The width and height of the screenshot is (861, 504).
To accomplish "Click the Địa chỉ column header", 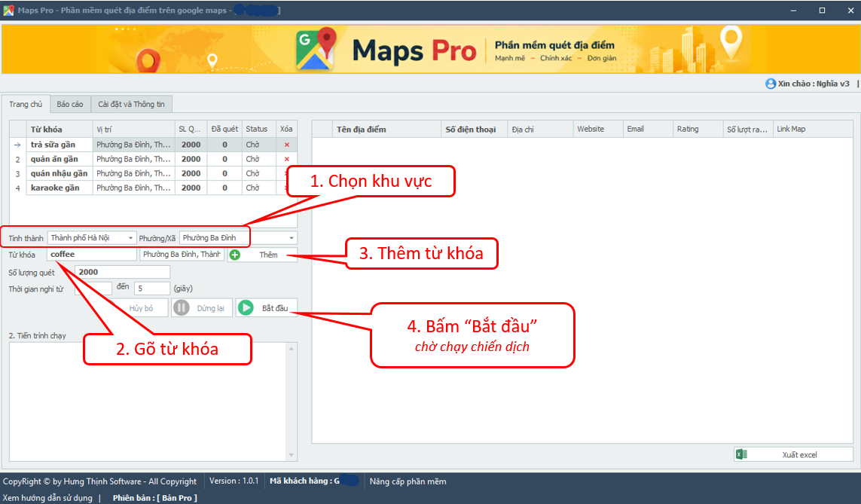I will (540, 130).
